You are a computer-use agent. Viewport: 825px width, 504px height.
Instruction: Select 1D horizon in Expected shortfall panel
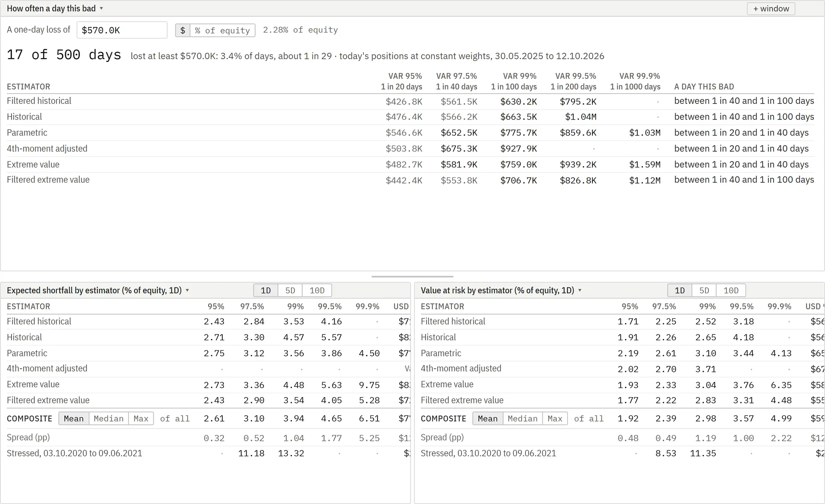click(266, 290)
